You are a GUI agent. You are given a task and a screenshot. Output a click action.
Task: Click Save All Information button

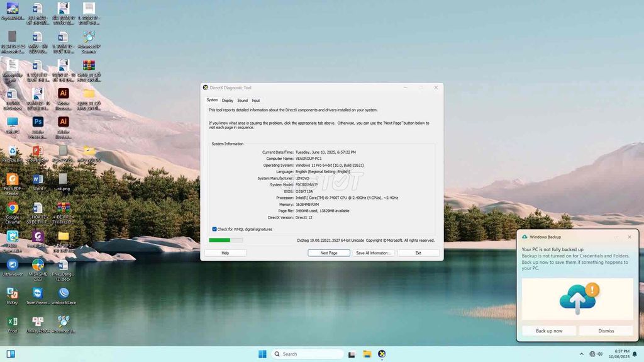[374, 253]
